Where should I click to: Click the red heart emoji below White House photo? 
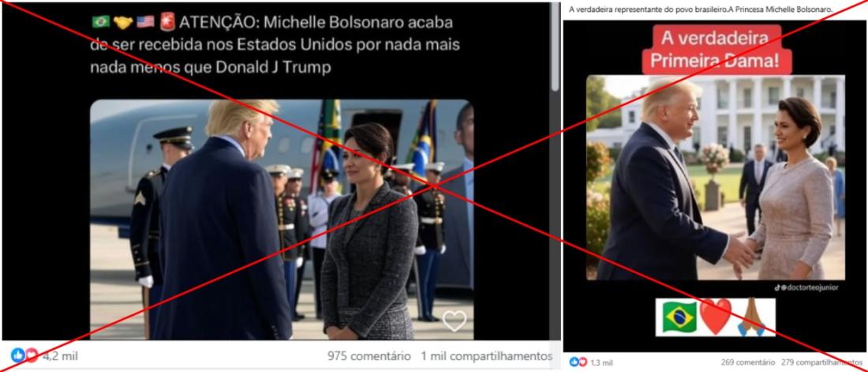(715, 318)
